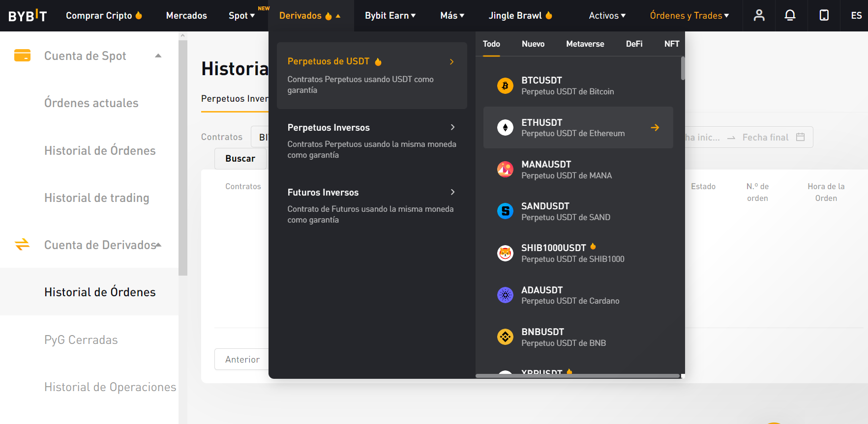Switch to the Metaverse tab
The height and width of the screenshot is (424, 868).
coord(585,44)
